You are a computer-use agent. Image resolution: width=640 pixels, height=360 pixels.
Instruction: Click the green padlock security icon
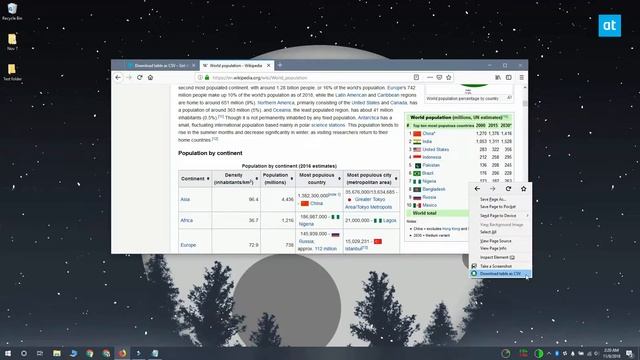207,77
